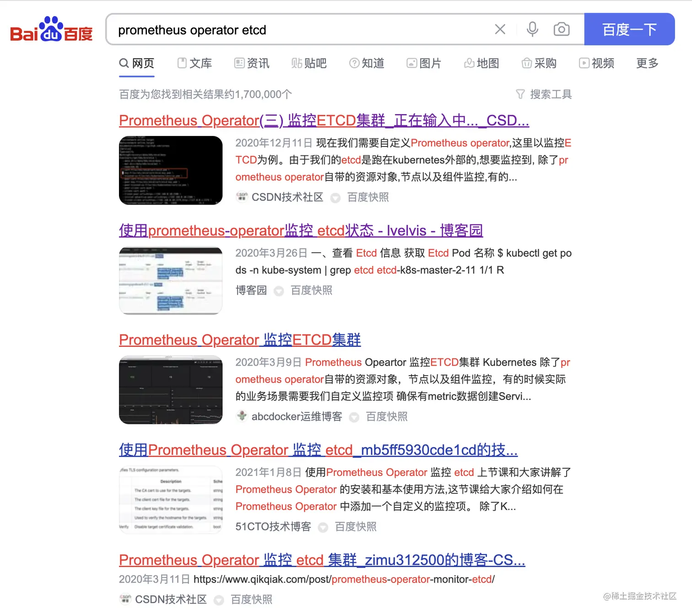This screenshot has height=616, width=692.
Task: Click the qikqiak.com URL snippet text
Action: [x=344, y=579]
